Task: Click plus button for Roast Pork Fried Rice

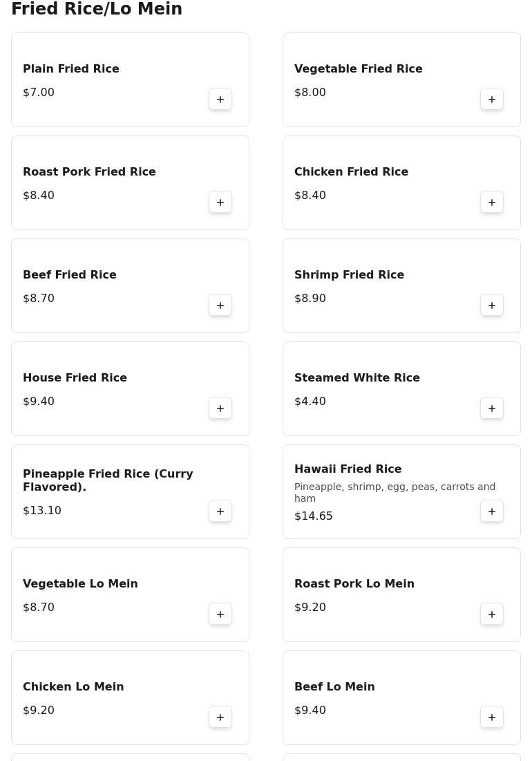Action: (220, 203)
